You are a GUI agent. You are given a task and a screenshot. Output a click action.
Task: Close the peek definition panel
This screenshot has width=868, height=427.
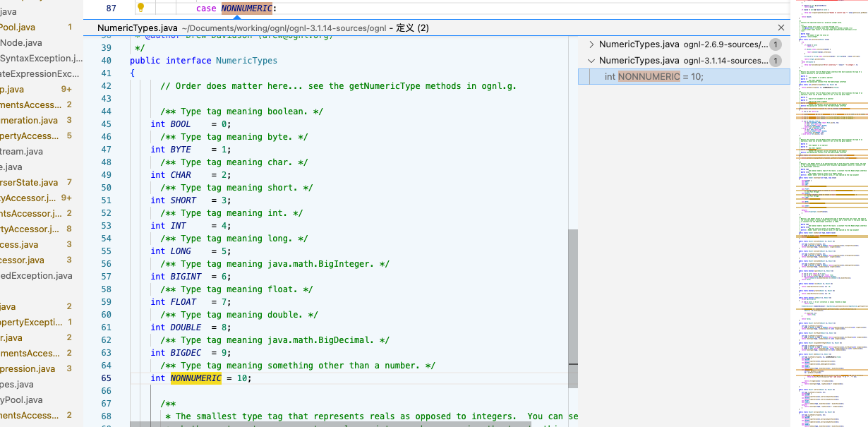coord(780,28)
